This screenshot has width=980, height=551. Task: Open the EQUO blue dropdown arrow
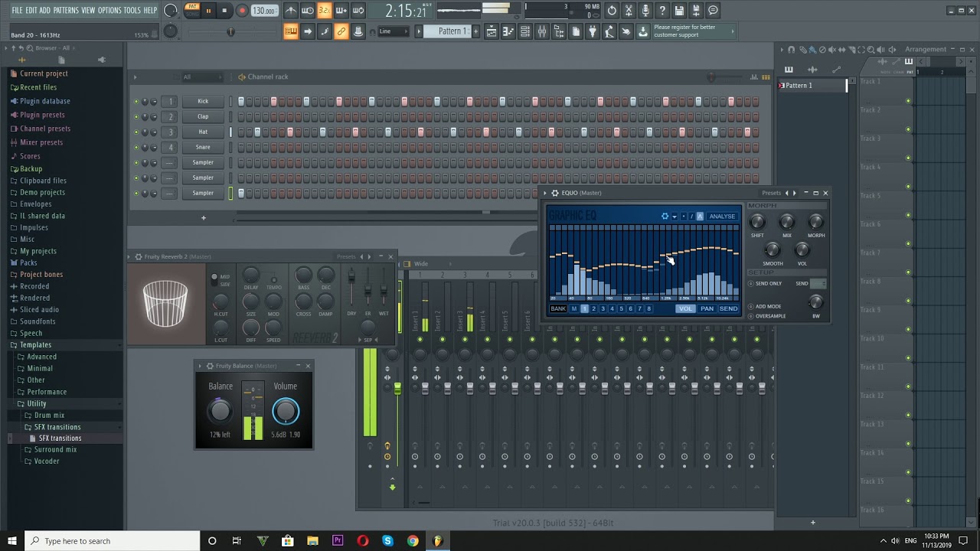click(674, 217)
